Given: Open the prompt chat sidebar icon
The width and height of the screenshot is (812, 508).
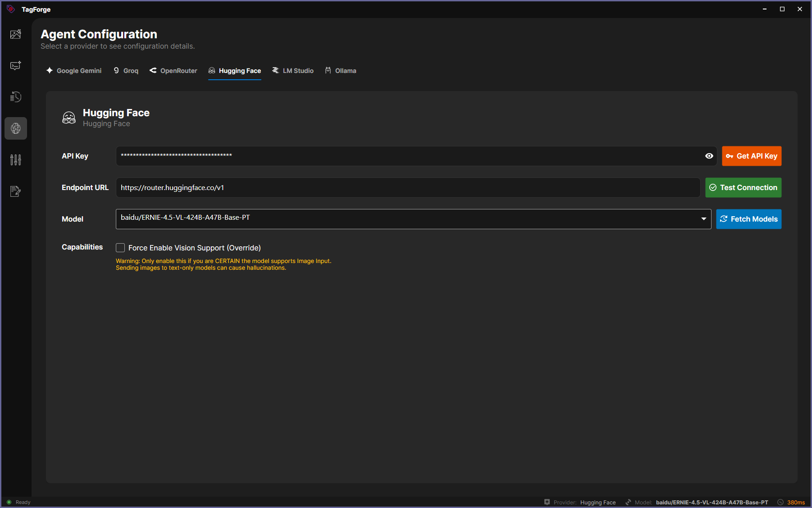Looking at the screenshot, I should (16, 66).
